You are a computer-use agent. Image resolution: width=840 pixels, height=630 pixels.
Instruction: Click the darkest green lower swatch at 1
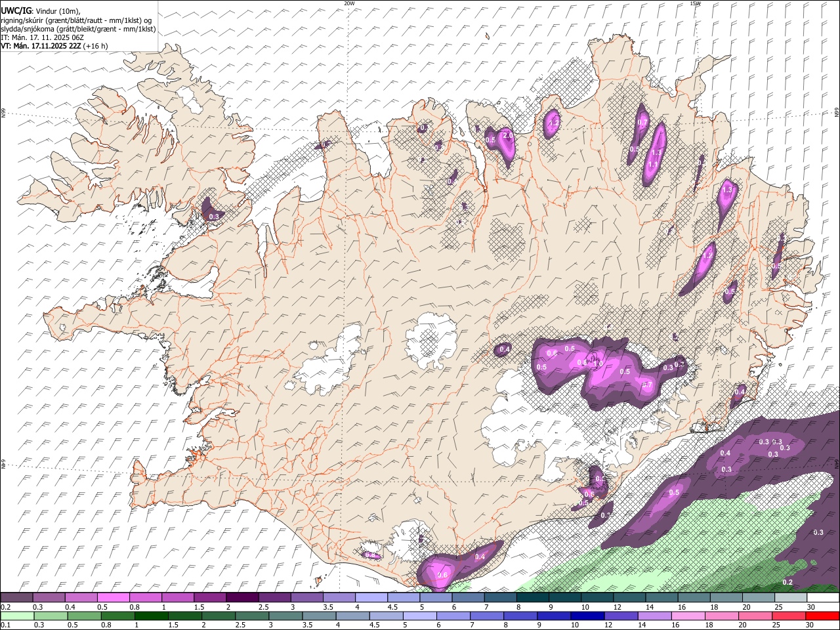152,616
